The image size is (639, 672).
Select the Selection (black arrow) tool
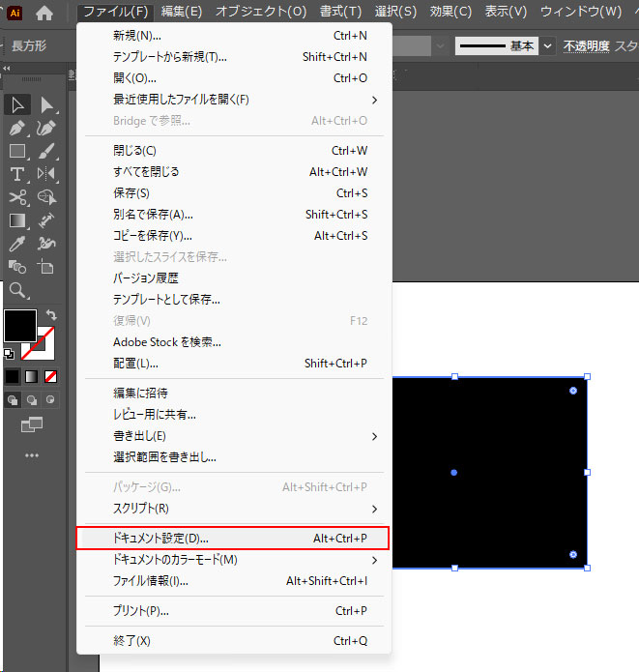pos(17,105)
